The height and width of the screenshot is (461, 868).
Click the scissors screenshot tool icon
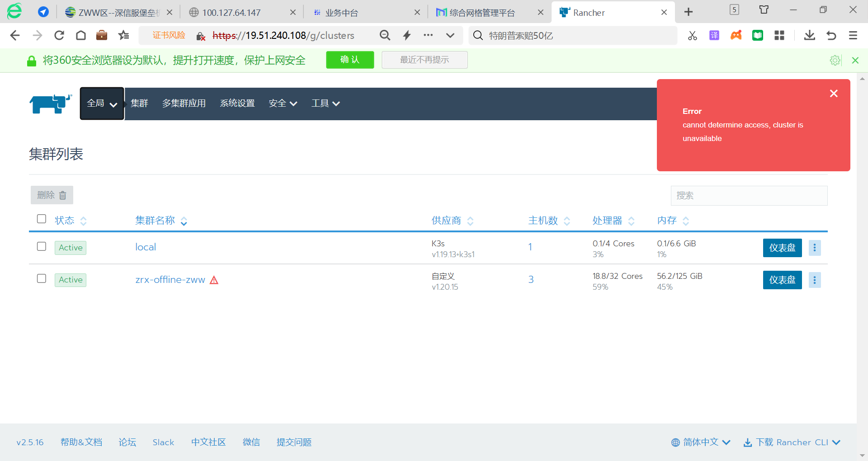coord(692,35)
